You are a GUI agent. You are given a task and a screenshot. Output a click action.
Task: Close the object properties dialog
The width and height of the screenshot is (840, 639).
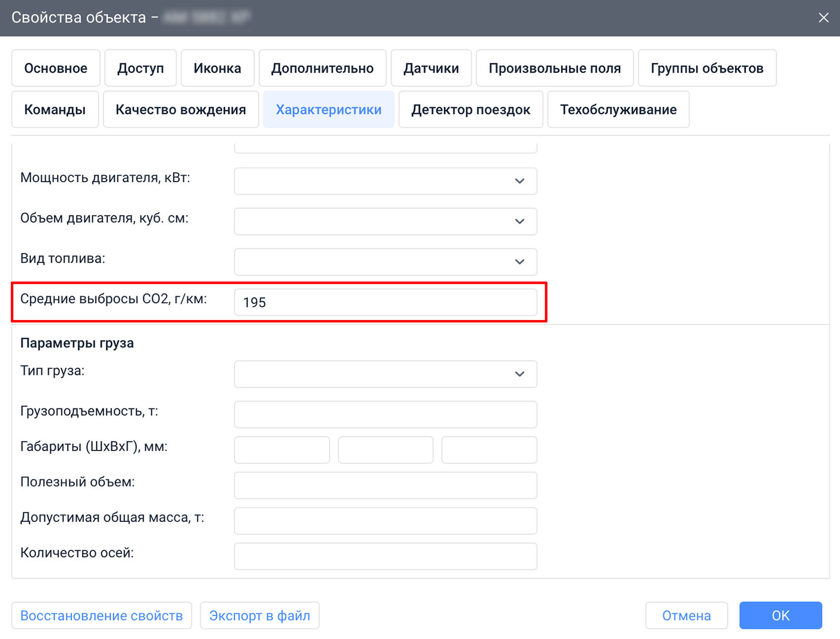(x=823, y=18)
